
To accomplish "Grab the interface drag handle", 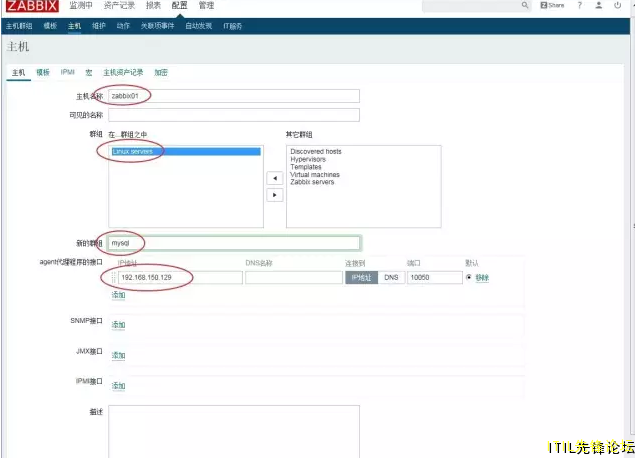I will (113, 277).
